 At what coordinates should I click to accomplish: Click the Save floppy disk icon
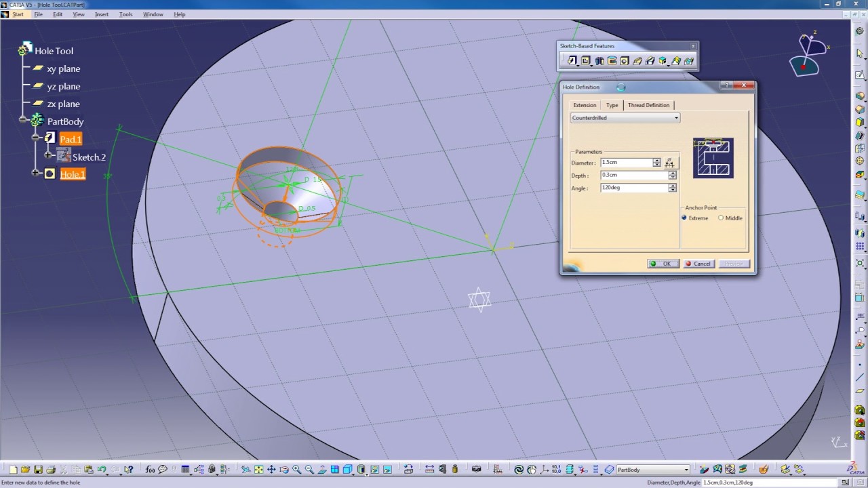(x=38, y=469)
